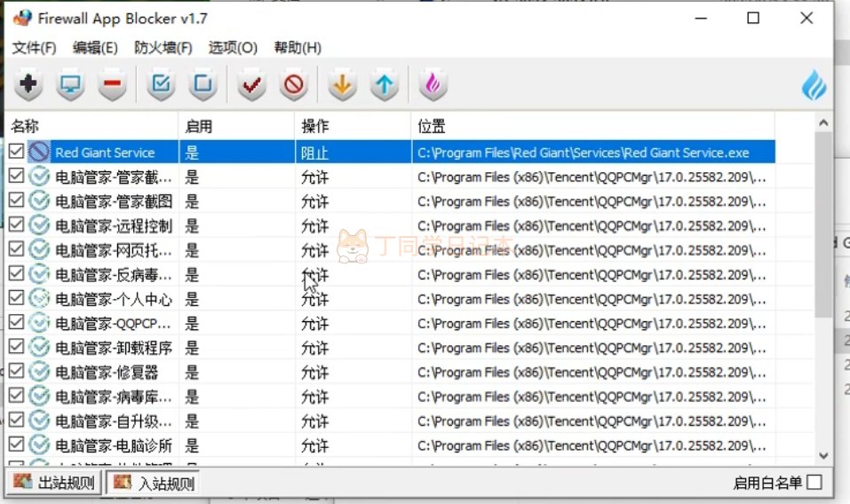Select the 电脑管家-卸载程序 row name

point(114,348)
